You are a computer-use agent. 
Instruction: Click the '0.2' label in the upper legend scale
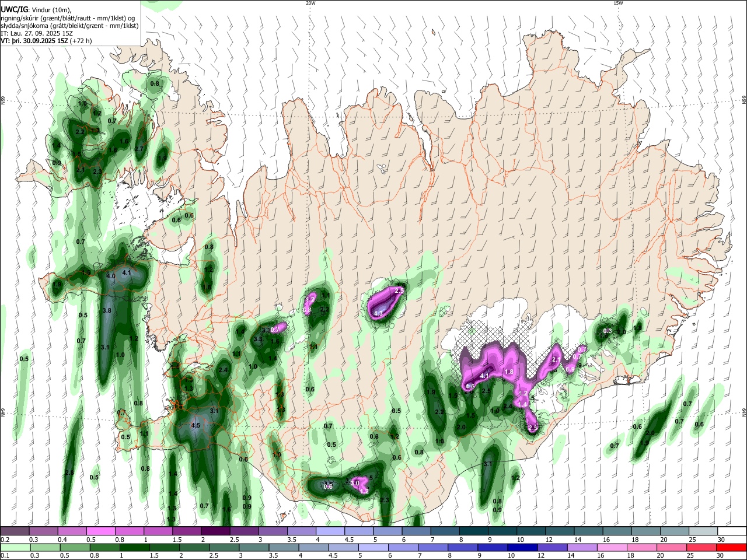[x=4, y=540]
